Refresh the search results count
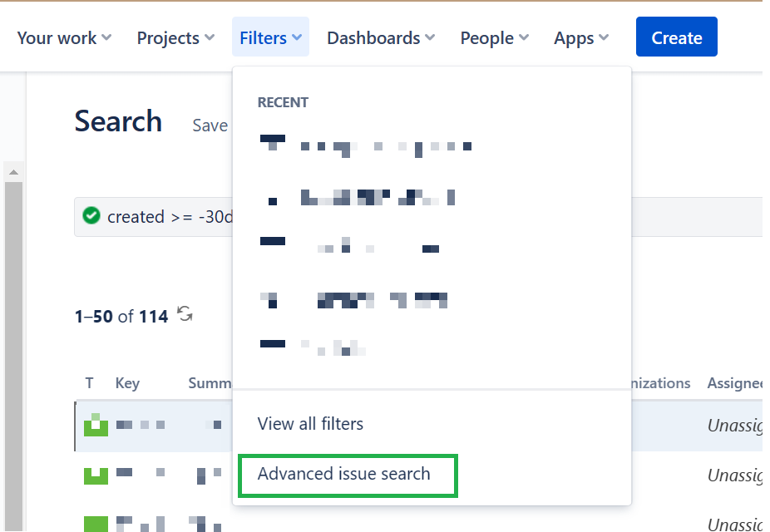This screenshot has width=770, height=532. [x=184, y=315]
